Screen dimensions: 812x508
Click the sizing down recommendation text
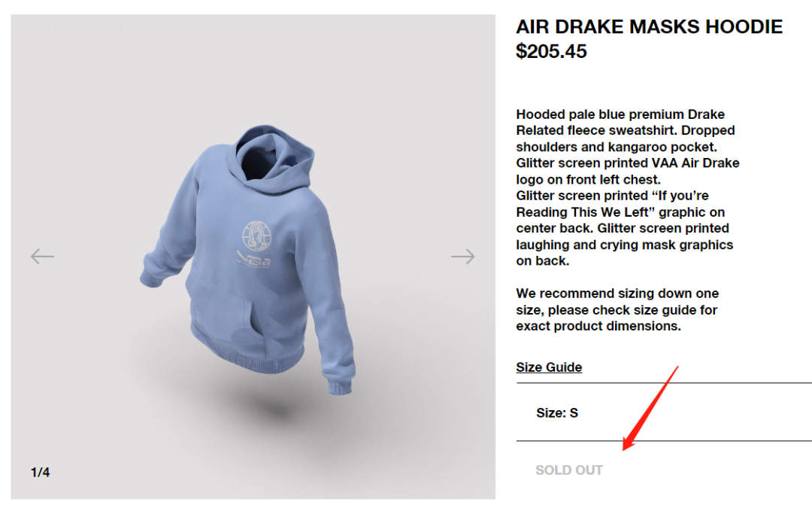click(617, 310)
